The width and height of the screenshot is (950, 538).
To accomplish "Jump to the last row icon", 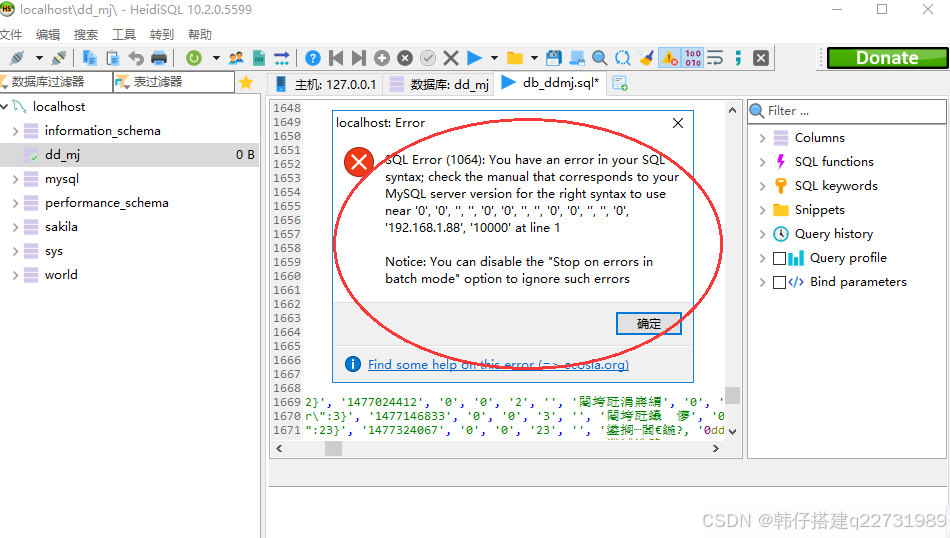I will pos(359,58).
